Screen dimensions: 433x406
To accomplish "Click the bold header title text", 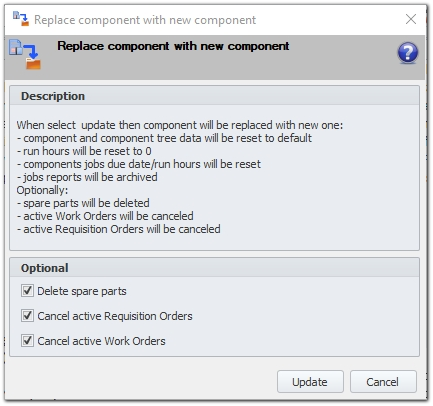I will tap(173, 46).
